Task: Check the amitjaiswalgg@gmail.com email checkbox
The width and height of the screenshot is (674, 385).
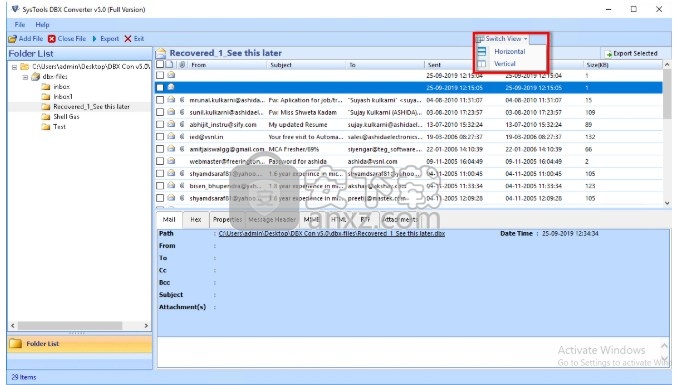Action: (160, 149)
